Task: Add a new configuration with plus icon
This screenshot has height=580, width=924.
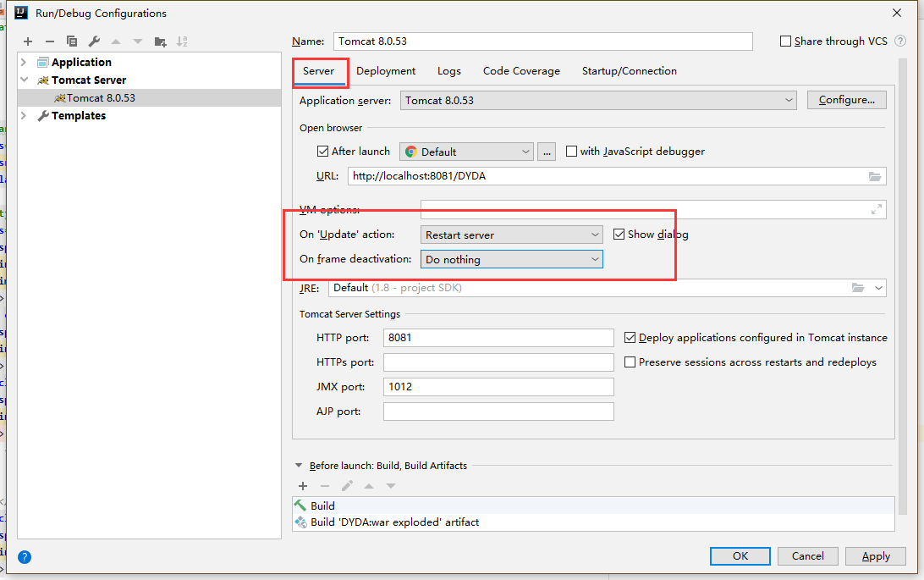Action: tap(28, 41)
